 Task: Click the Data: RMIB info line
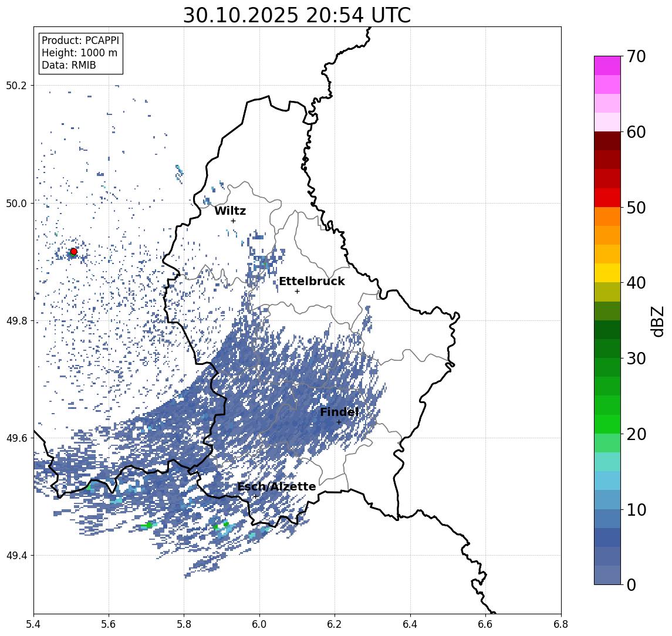[69, 65]
